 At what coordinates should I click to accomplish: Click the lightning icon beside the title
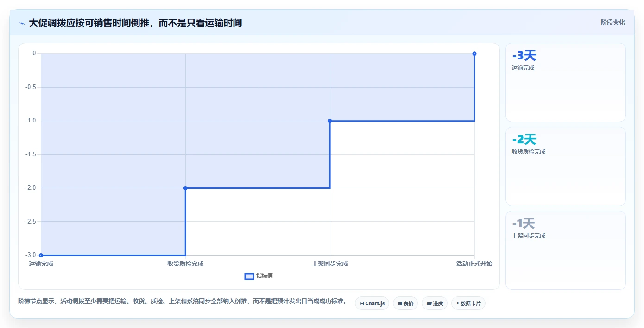click(22, 23)
